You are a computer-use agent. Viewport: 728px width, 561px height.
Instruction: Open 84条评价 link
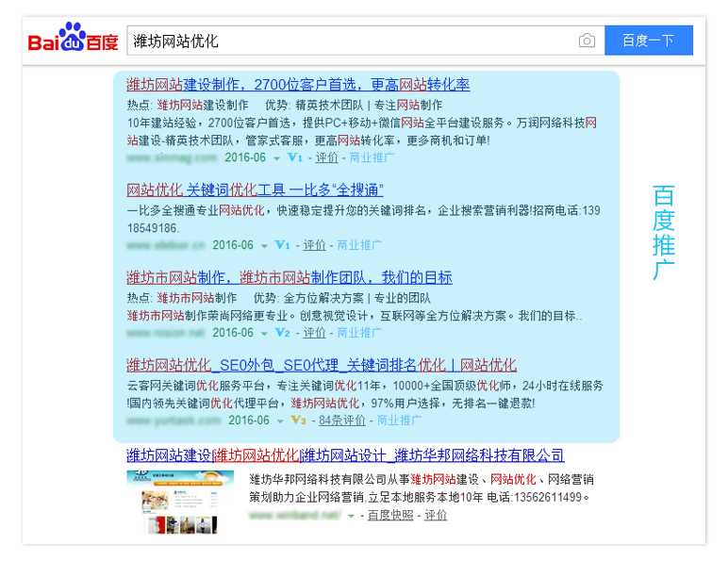(x=342, y=421)
